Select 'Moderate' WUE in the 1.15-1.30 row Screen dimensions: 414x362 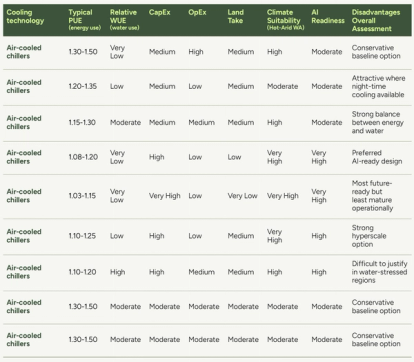[125, 122]
